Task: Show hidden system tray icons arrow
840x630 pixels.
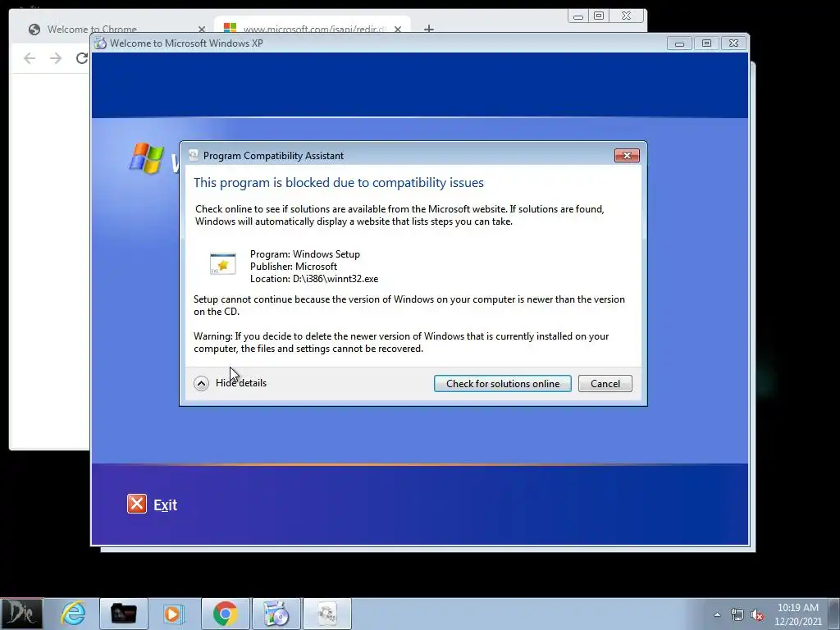Action: pos(717,614)
